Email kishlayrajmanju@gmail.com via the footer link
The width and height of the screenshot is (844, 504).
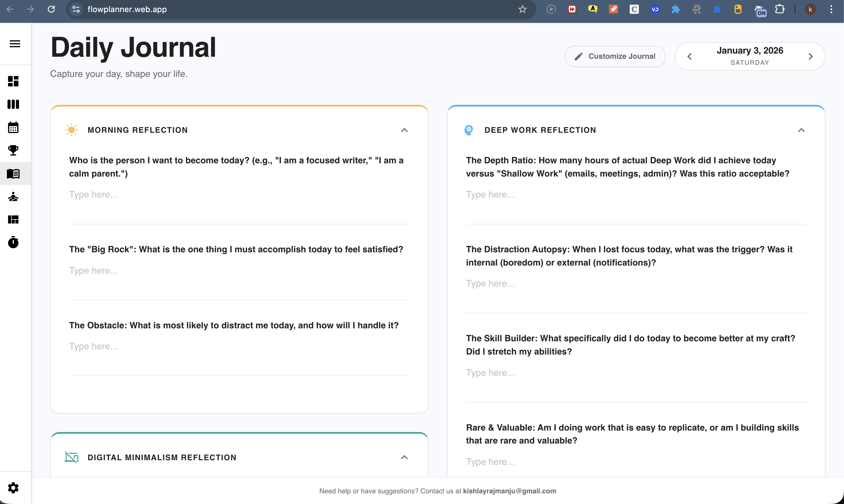(x=509, y=491)
